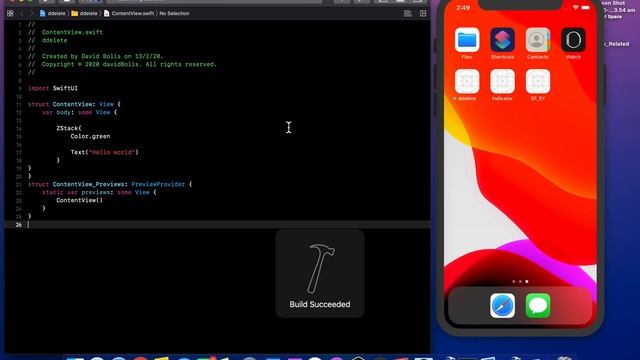Viewport: 640px width, 360px height.
Task: Click the struct ContentView_Previews: PreviewProvider line
Action: pyautogui.click(x=110, y=184)
